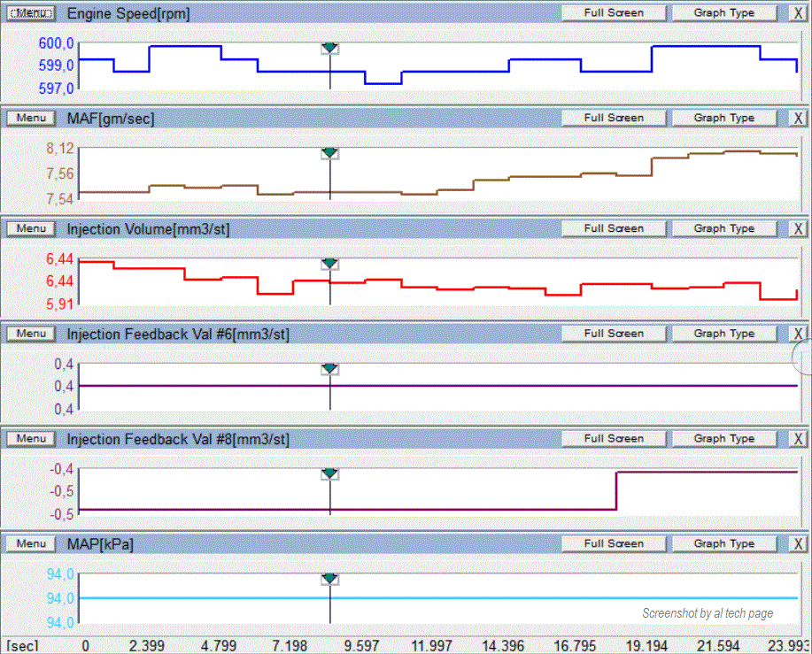Show MAF graph in Full Screen
Screen dimensions: 812x654
click(x=614, y=118)
